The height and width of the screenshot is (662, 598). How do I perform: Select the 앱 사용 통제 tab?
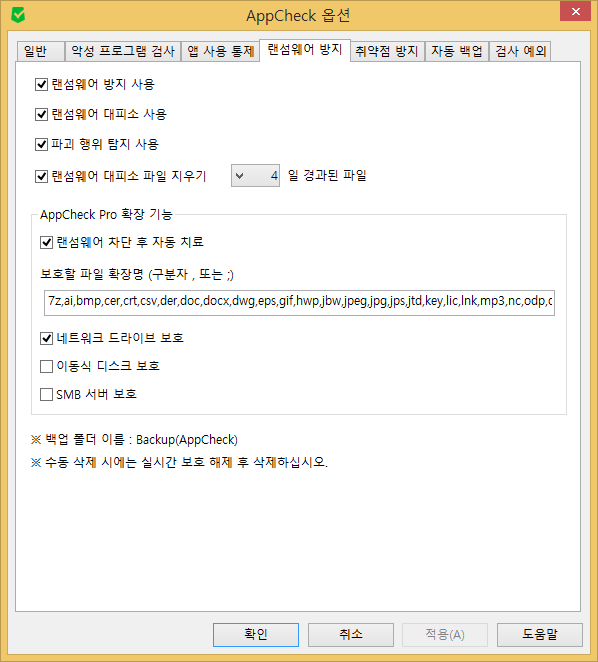[220, 52]
